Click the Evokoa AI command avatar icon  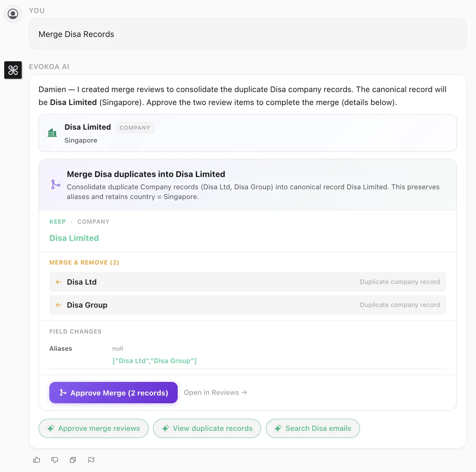[x=13, y=70]
